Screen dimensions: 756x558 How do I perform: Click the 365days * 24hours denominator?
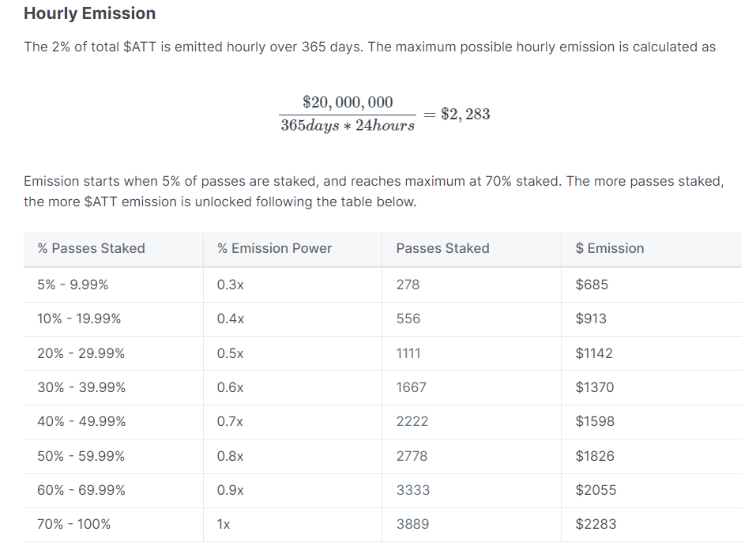pyautogui.click(x=348, y=126)
